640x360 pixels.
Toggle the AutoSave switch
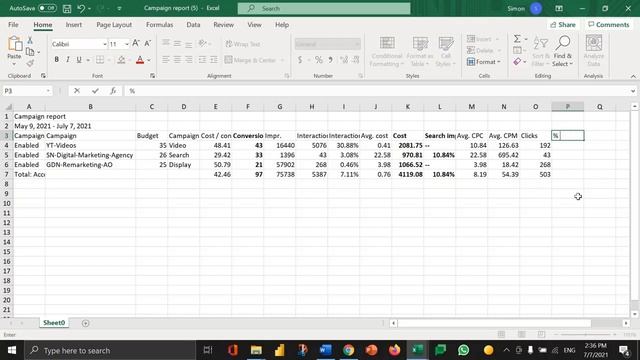[x=47, y=8]
